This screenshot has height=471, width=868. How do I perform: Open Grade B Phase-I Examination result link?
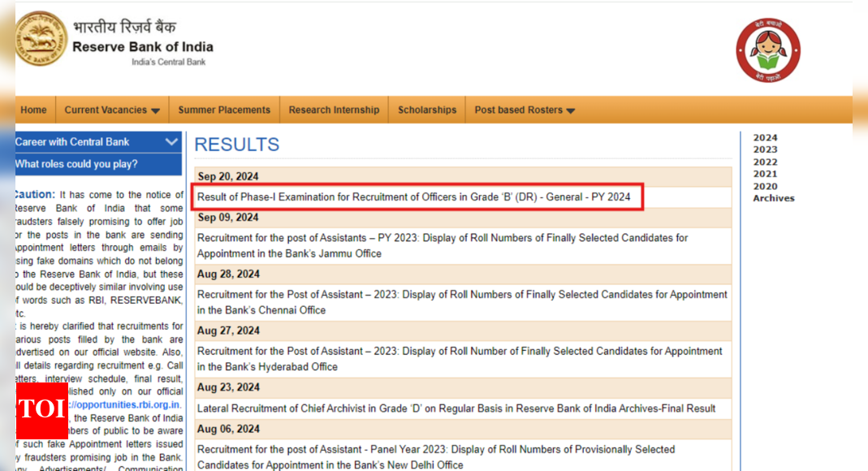pyautogui.click(x=413, y=197)
